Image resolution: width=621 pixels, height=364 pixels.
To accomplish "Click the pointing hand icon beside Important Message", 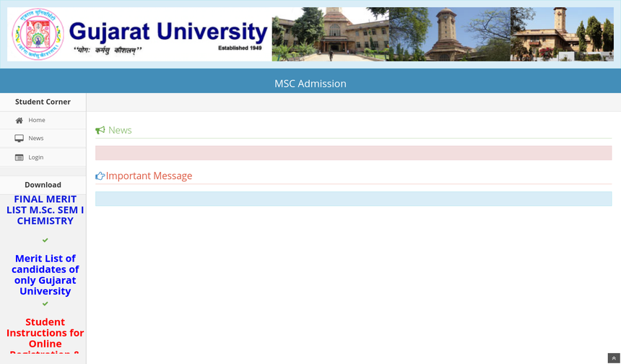I will [x=100, y=176].
